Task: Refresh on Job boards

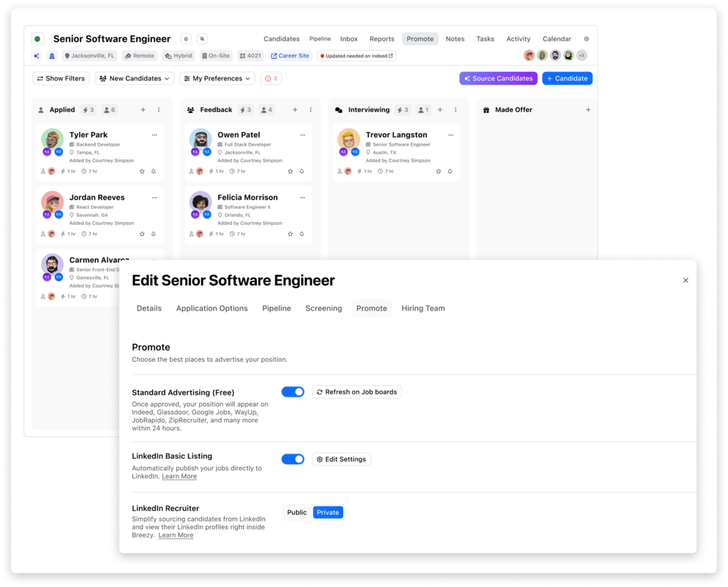Action: (357, 392)
